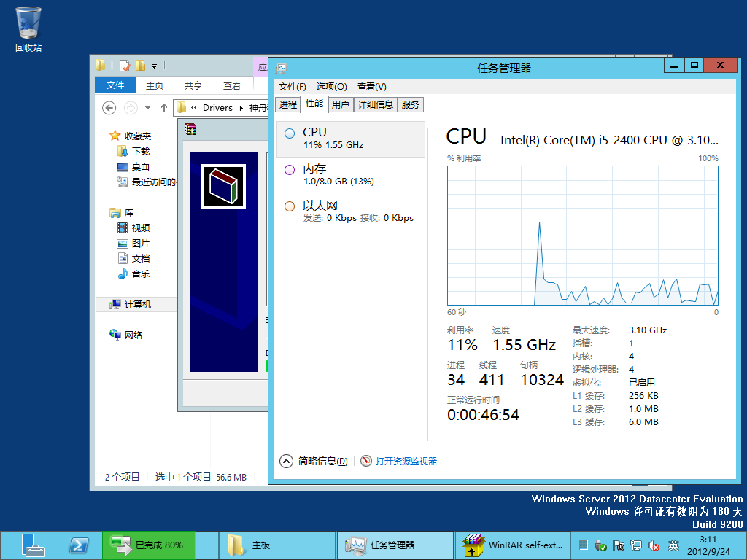Click the WinRAR icon in extraction dialog
The image size is (747, 560).
190,130
